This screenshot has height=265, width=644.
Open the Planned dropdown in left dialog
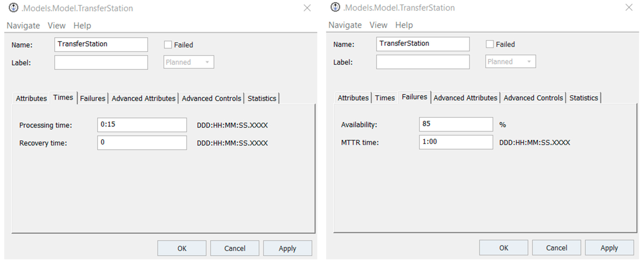[x=189, y=62]
